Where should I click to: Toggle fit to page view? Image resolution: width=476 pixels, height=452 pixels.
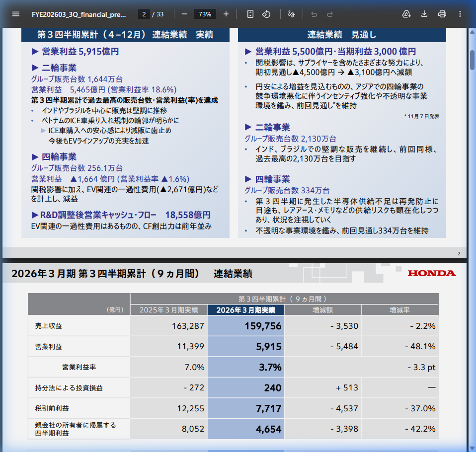pyautogui.click(x=250, y=14)
